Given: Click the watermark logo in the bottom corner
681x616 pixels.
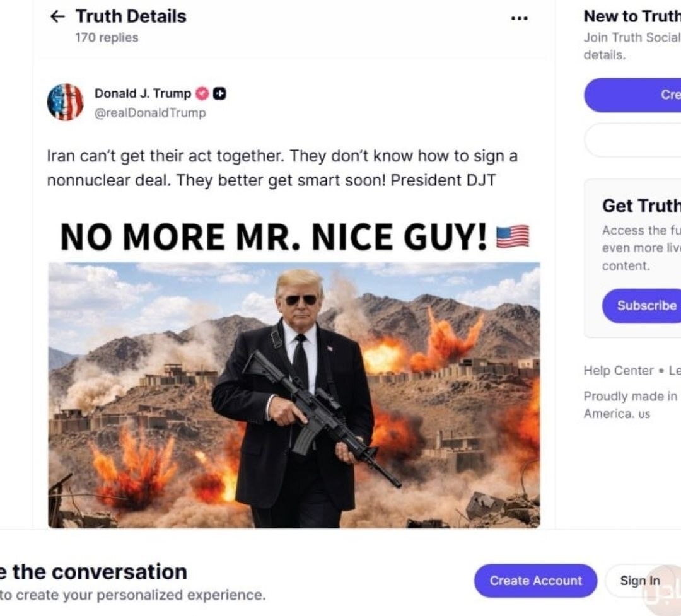Looking at the screenshot, I should [663, 593].
